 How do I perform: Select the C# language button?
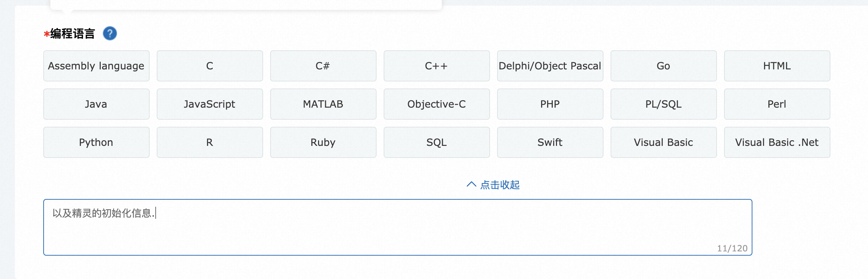[323, 66]
